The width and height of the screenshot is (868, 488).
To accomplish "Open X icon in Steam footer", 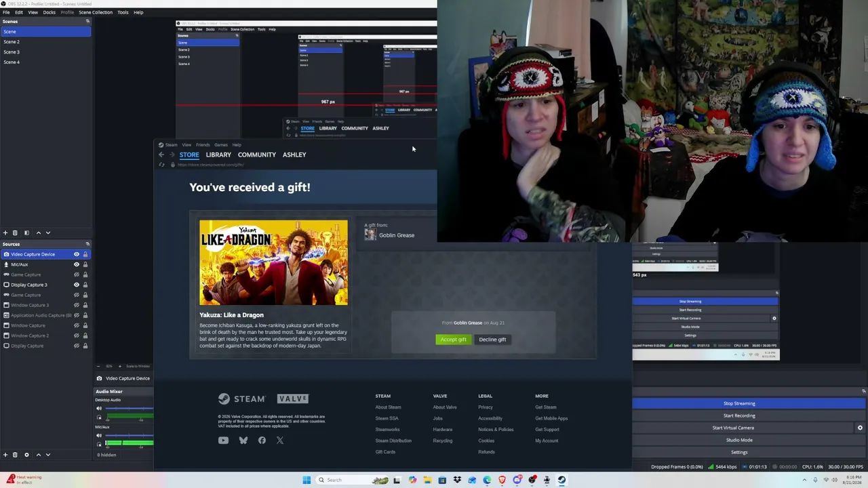I will 280,441.
